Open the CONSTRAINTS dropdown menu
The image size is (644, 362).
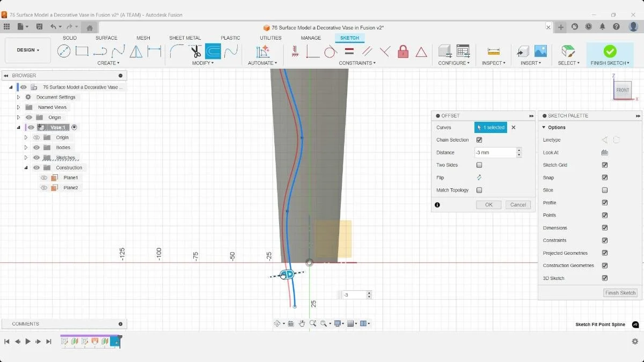(x=357, y=63)
